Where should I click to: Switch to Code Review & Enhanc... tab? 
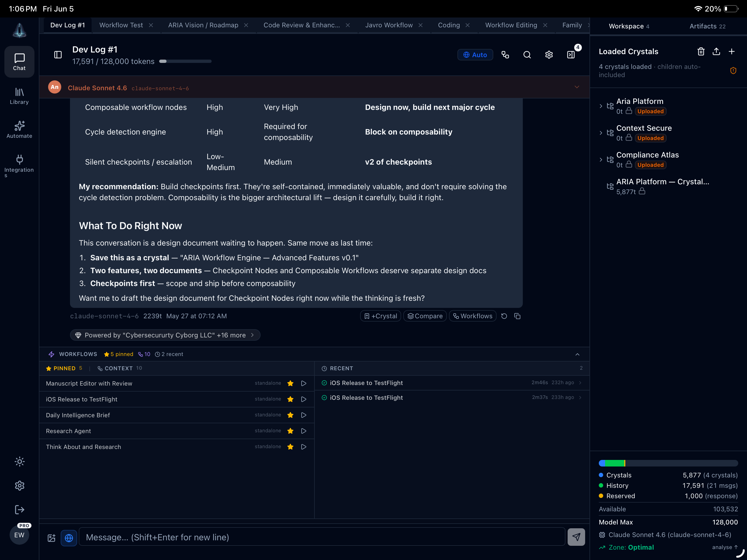pyautogui.click(x=302, y=25)
